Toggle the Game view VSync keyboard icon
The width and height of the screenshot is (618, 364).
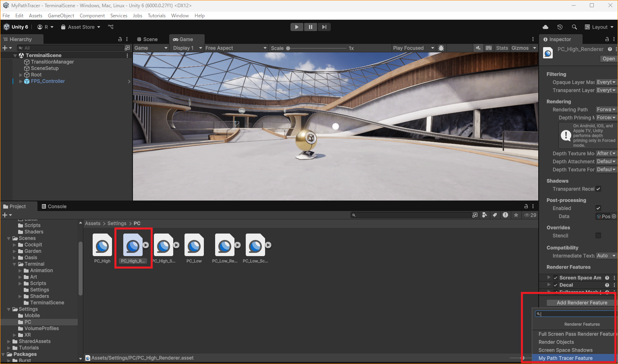(489, 48)
